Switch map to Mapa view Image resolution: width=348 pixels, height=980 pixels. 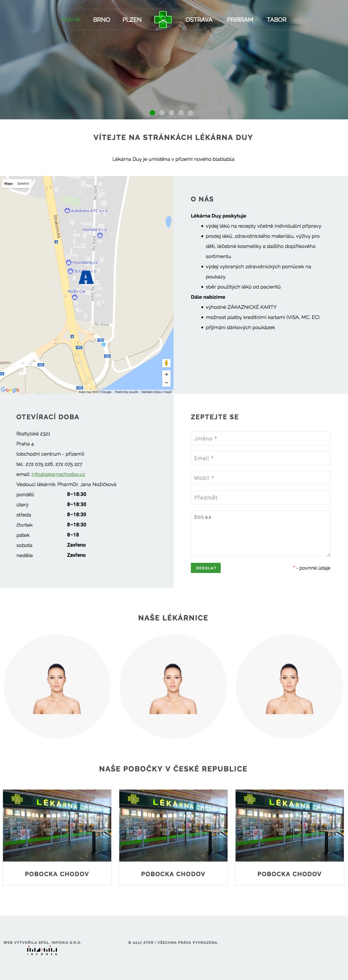click(x=8, y=183)
